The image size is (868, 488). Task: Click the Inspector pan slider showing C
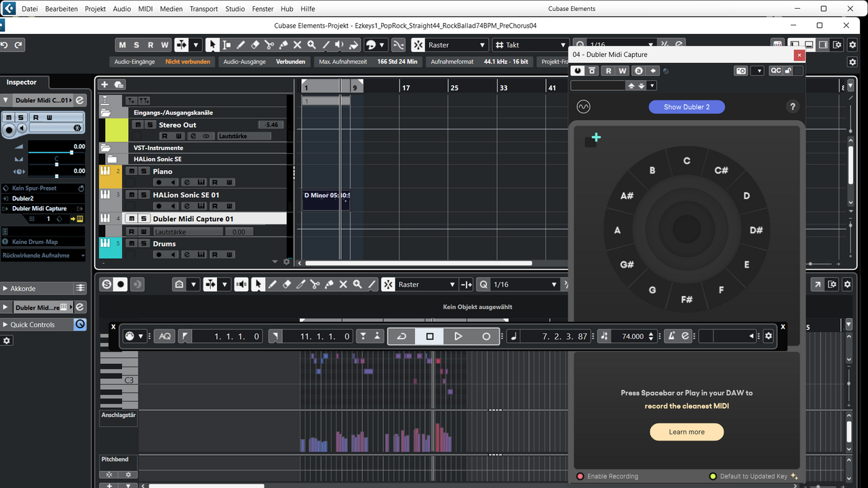pyautogui.click(x=56, y=163)
